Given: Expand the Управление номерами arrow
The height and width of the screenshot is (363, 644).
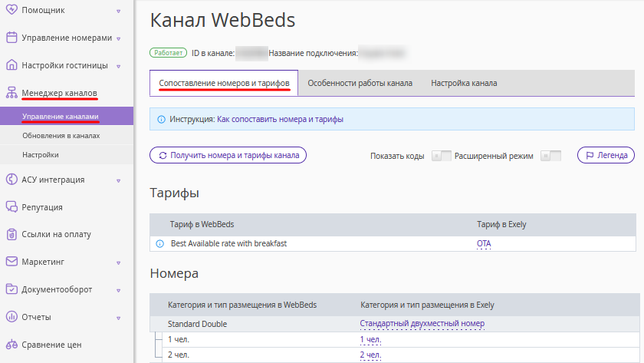Looking at the screenshot, I should click(118, 38).
